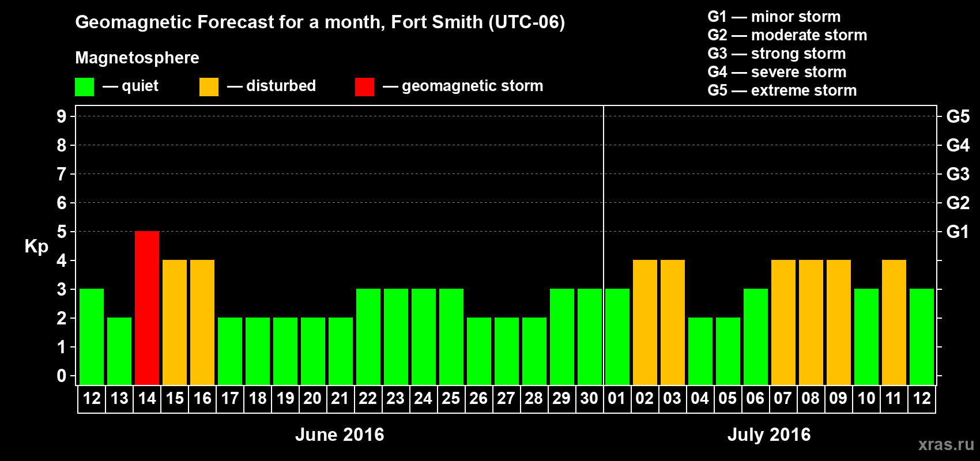Click the orange bar for June 15

pos(175,323)
